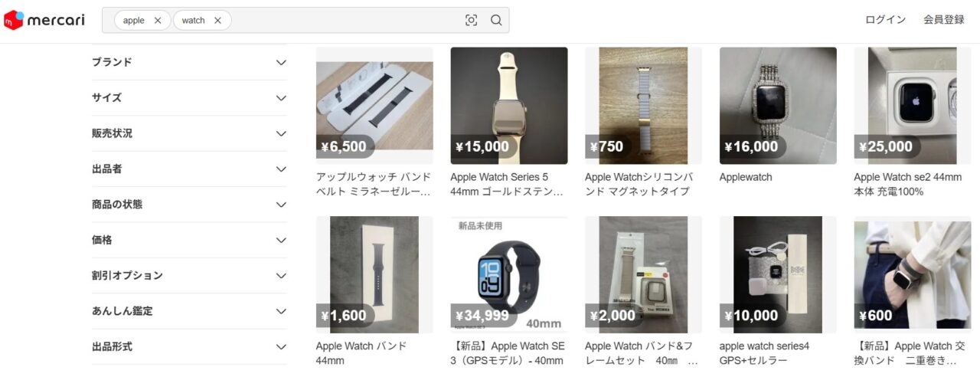Expand the 価格 filter section
The image size is (980, 377).
pyautogui.click(x=189, y=240)
